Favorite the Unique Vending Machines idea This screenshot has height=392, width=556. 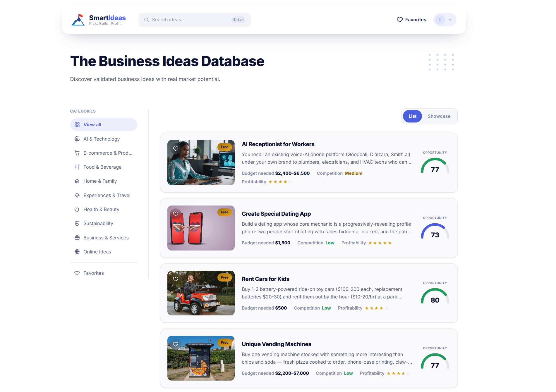[x=176, y=344]
